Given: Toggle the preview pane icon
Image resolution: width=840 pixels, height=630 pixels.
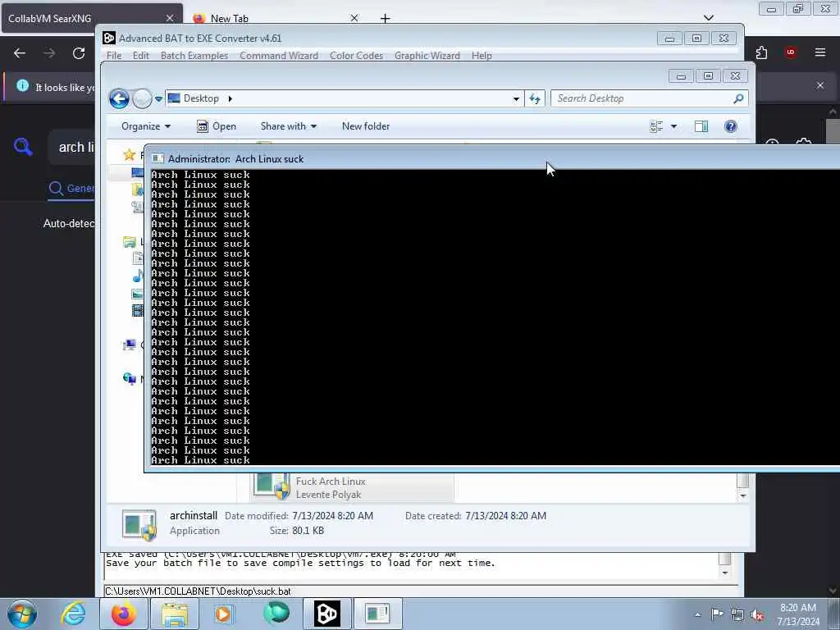Looking at the screenshot, I should click(701, 126).
